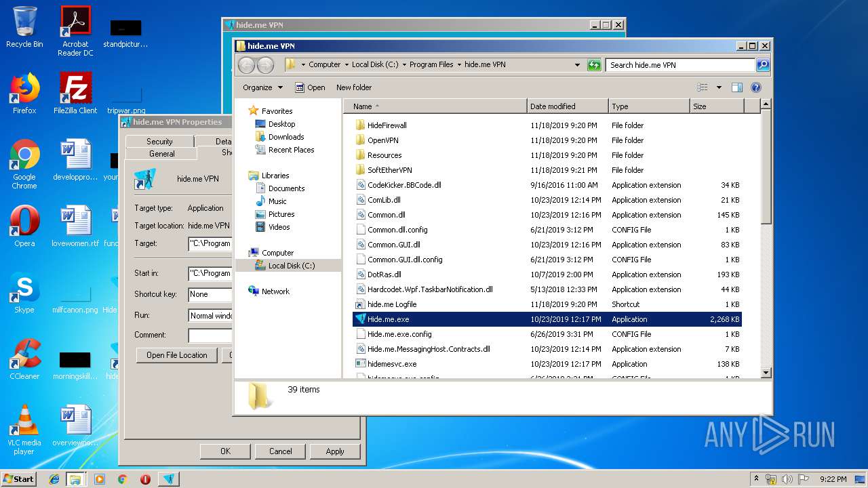Open Music library in sidebar
This screenshot has height=488, width=868.
271,201
